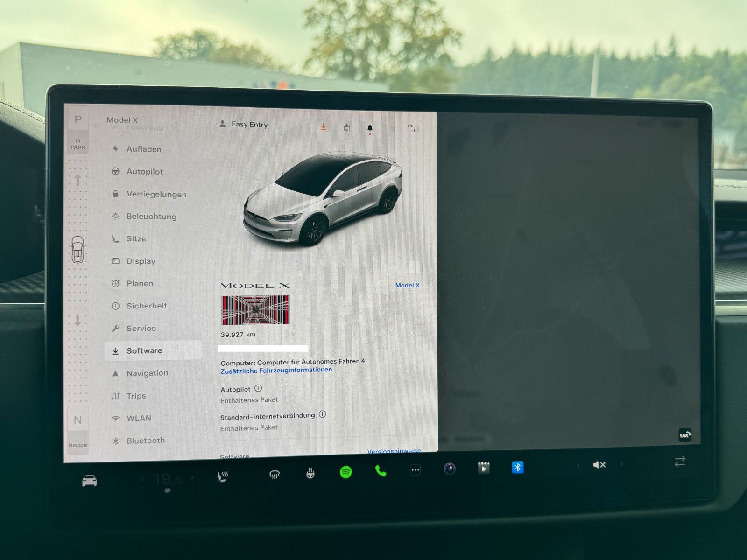
Task: Open the Easy Entry profile selector
Action: coord(244,125)
